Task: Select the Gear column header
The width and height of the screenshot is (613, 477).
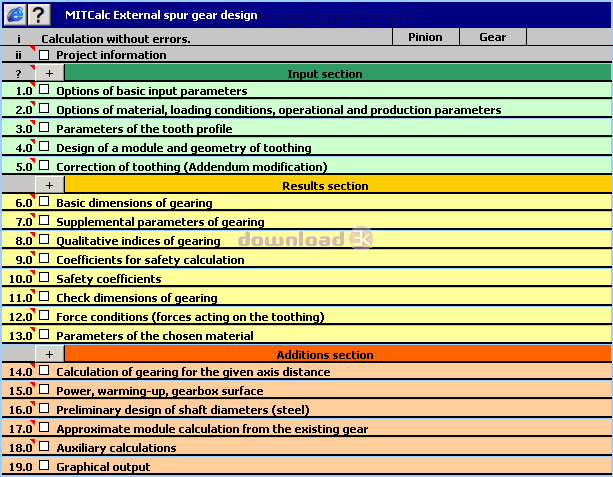Action: (x=493, y=37)
